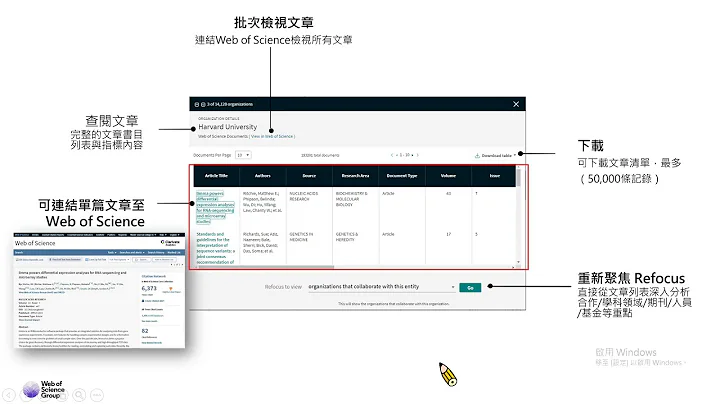Click the Issue column header

pyautogui.click(x=495, y=176)
